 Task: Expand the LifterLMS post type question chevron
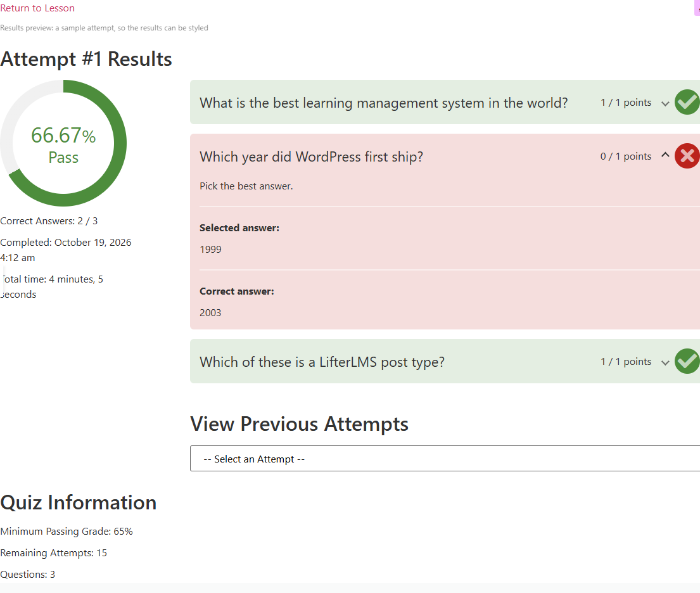point(665,362)
